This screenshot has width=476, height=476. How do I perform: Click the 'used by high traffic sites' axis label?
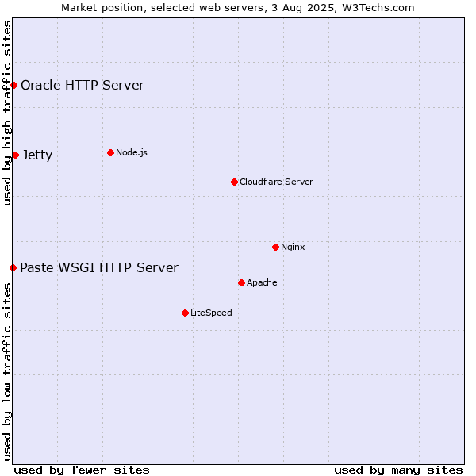coord(6,113)
